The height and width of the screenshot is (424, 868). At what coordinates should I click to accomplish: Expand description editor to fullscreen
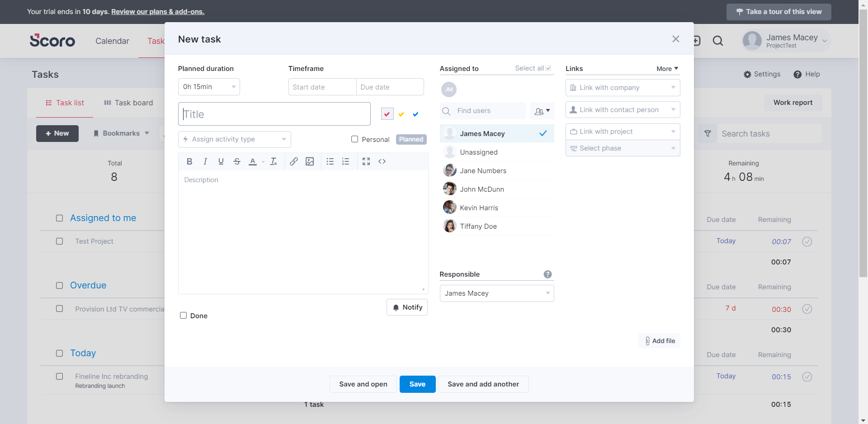pos(366,161)
